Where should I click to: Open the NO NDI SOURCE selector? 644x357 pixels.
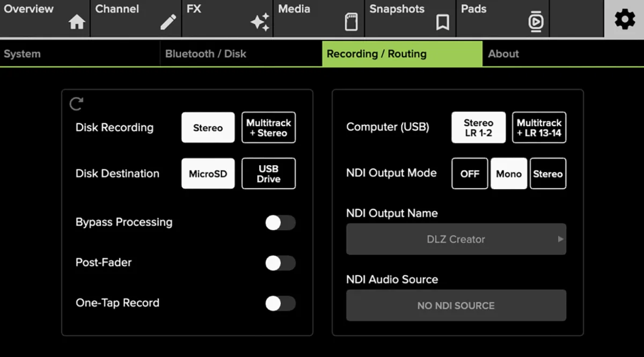(x=456, y=306)
